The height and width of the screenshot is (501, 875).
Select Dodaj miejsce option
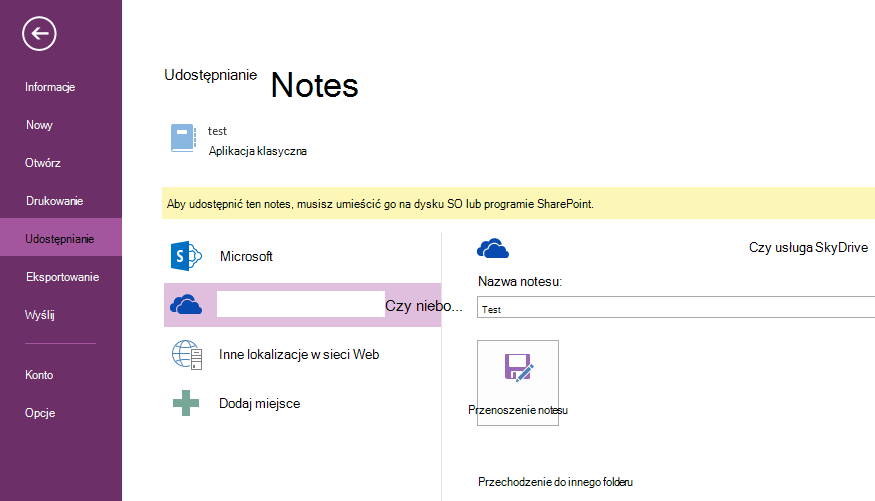point(259,403)
